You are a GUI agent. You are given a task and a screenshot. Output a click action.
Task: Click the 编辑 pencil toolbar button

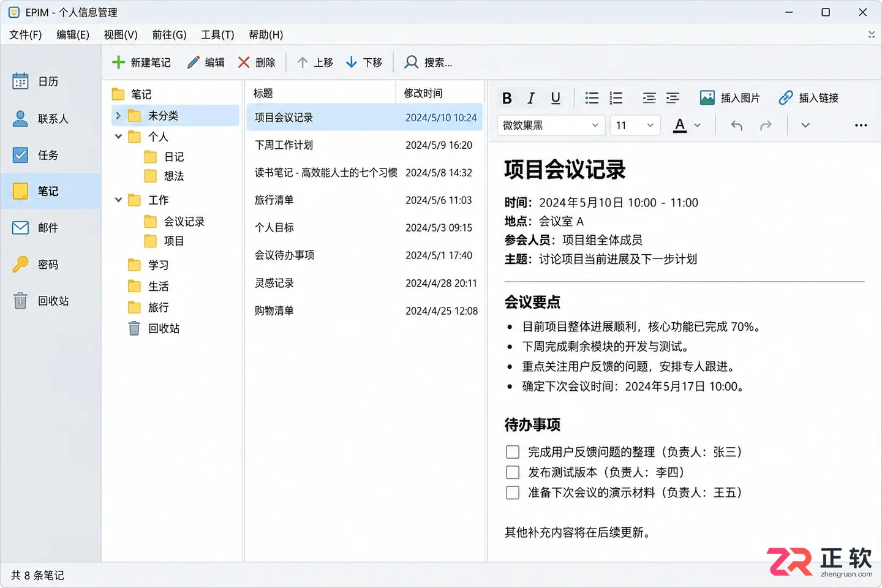tap(206, 62)
